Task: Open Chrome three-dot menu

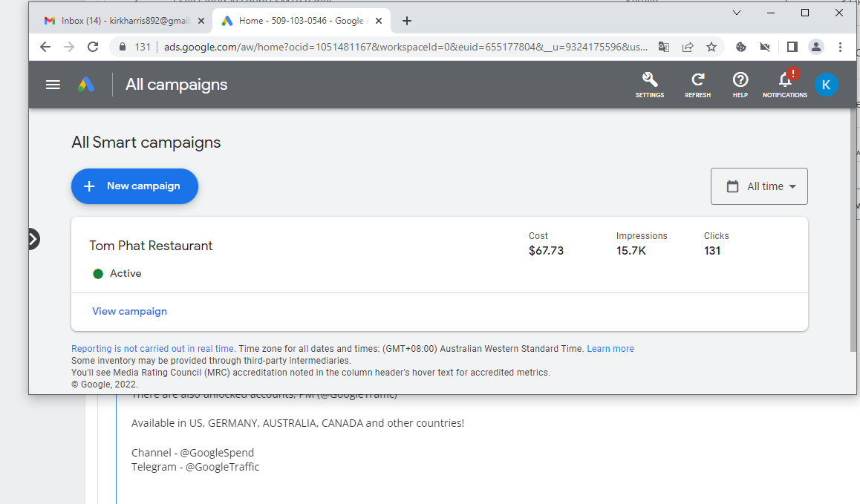Action: pyautogui.click(x=840, y=48)
